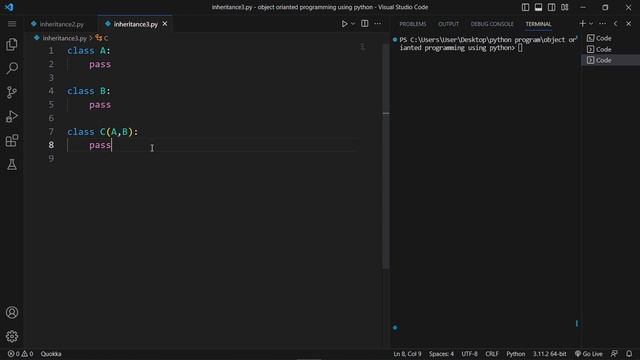
Task: Close the terminal panel
Action: pos(629,24)
